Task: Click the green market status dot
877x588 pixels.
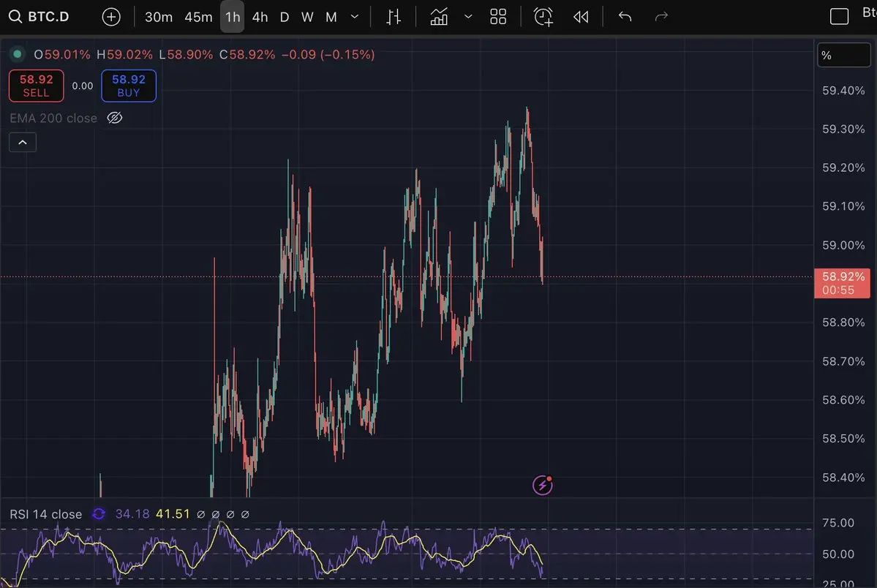Action: tap(17, 54)
